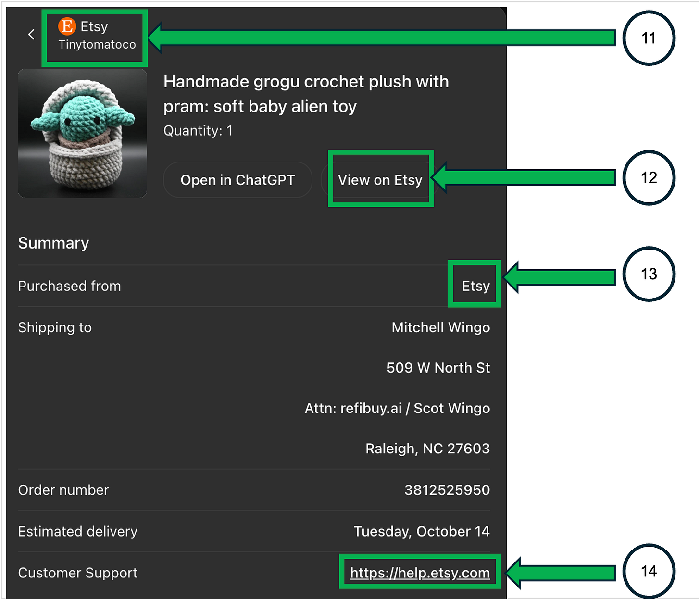This screenshot has height=600, width=700.
Task: Select the date Tuesday, October 14
Action: tap(422, 531)
